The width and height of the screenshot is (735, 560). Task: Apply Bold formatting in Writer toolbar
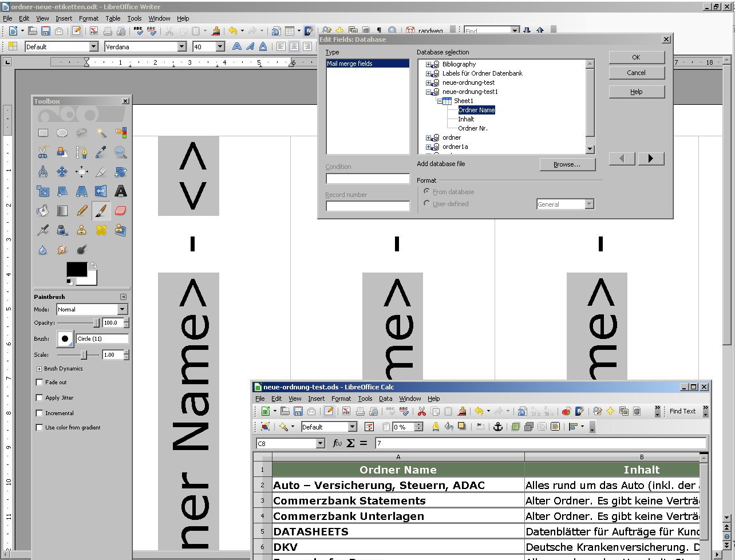[x=236, y=47]
